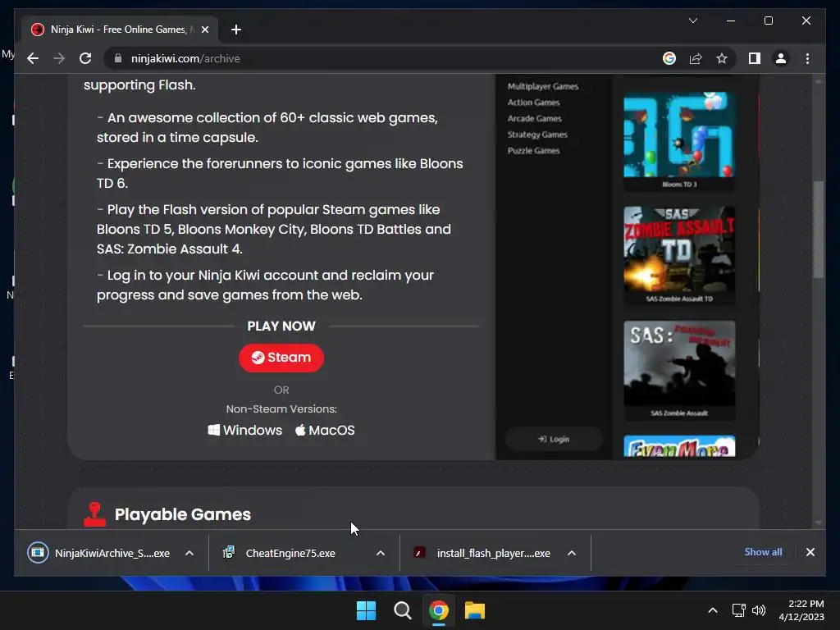
Task: Click the address bar URL field
Action: click(x=386, y=58)
